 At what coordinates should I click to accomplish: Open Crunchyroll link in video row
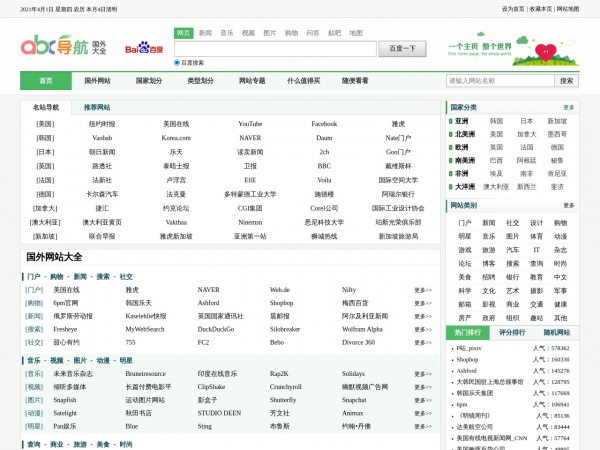pyautogui.click(x=285, y=386)
